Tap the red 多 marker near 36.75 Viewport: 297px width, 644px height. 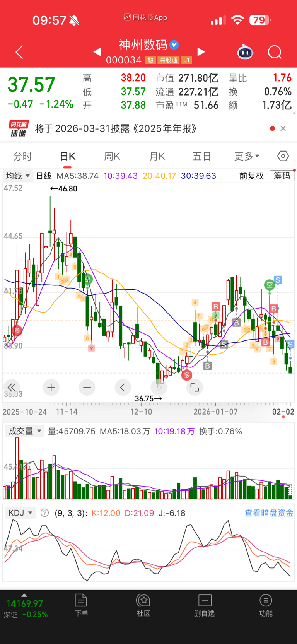(x=187, y=375)
